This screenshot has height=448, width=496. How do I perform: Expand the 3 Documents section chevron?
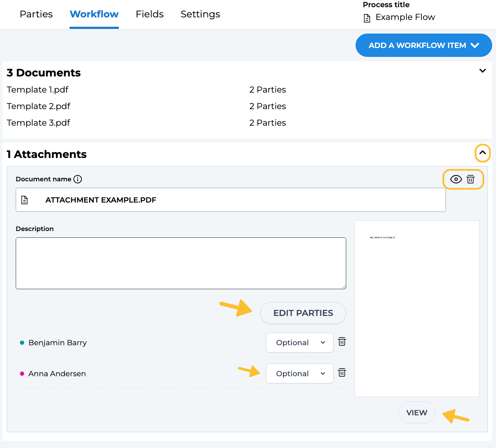(x=482, y=71)
